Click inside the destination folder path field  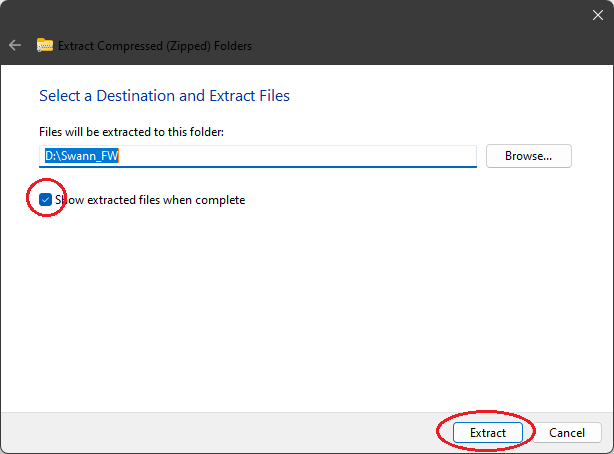click(258, 156)
